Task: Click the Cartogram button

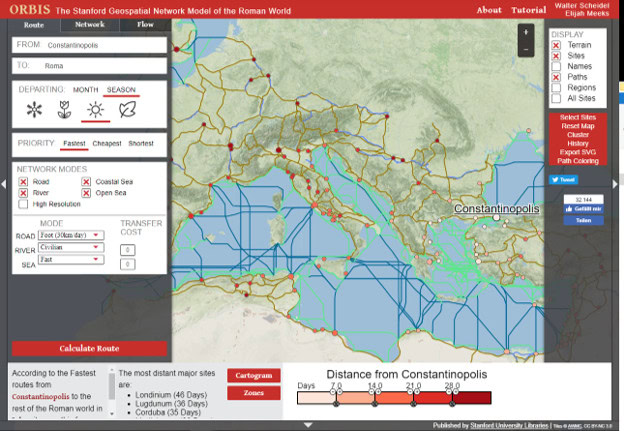Action: coord(254,375)
